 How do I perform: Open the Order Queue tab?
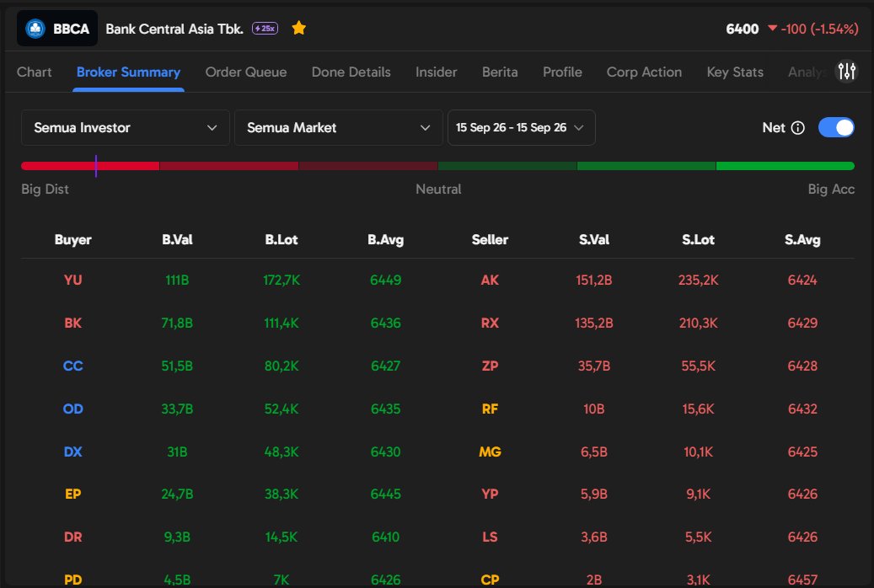tap(246, 72)
